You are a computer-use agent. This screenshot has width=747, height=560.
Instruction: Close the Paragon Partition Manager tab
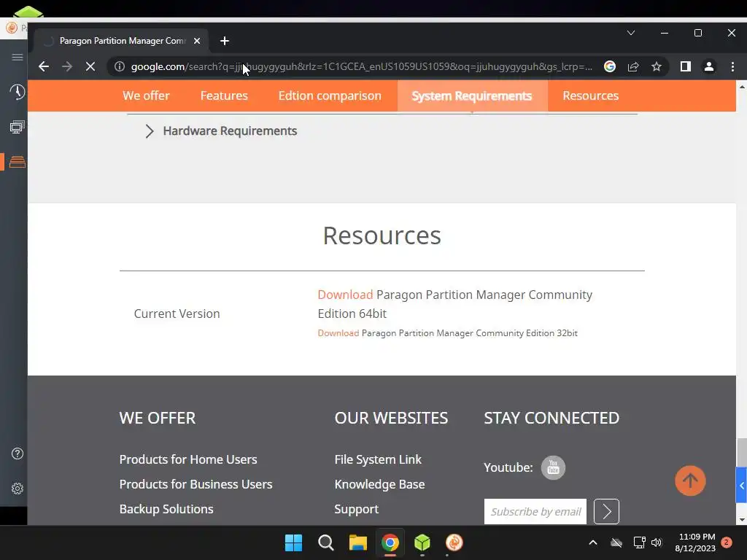(x=197, y=41)
